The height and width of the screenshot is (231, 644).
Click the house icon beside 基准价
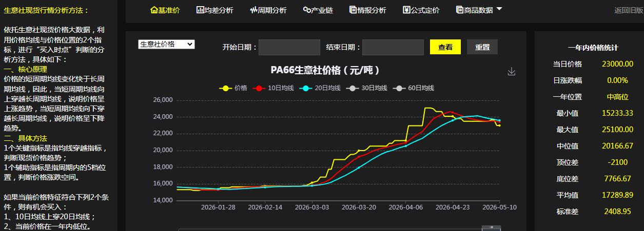154,10
